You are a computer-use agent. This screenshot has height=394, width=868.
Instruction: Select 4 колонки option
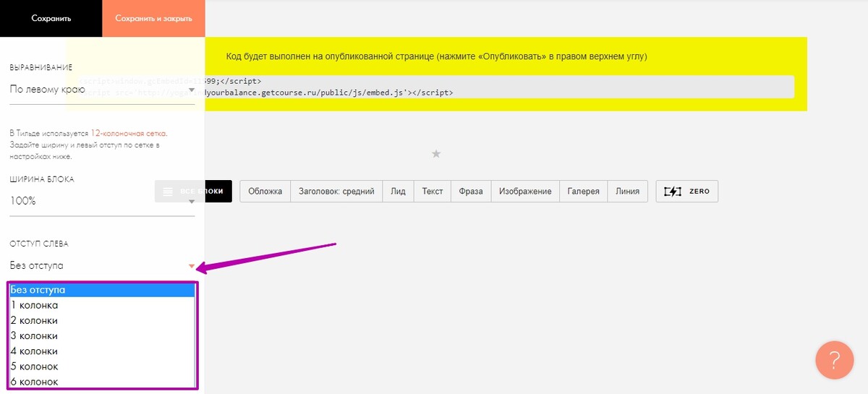click(x=102, y=351)
